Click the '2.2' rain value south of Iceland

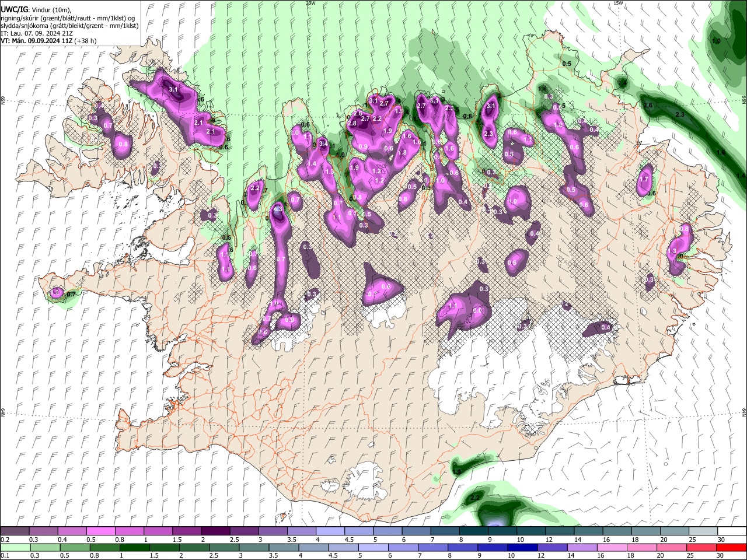pos(475,497)
